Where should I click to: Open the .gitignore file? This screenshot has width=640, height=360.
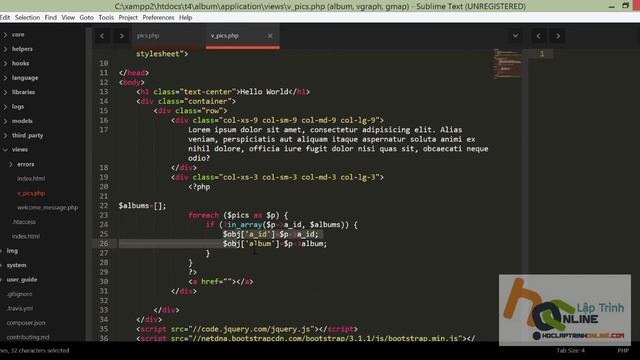[x=19, y=294]
